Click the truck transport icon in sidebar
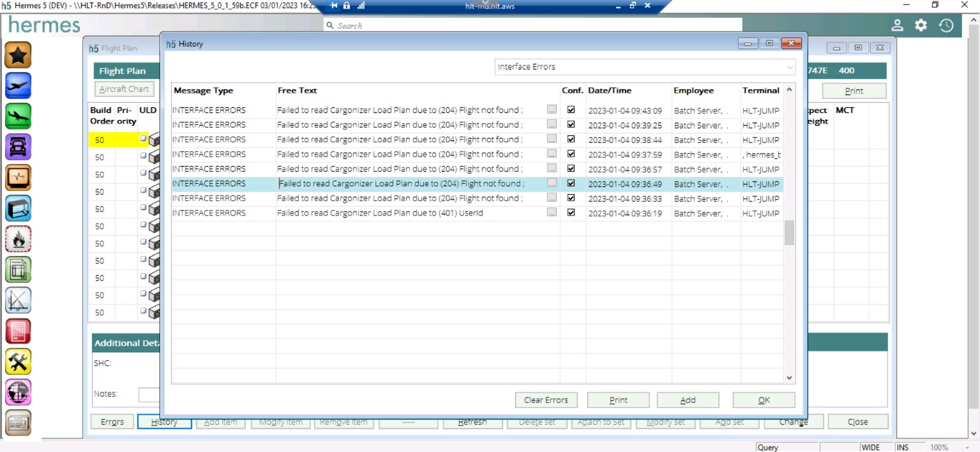This screenshot has width=980, height=452. coord(18,147)
